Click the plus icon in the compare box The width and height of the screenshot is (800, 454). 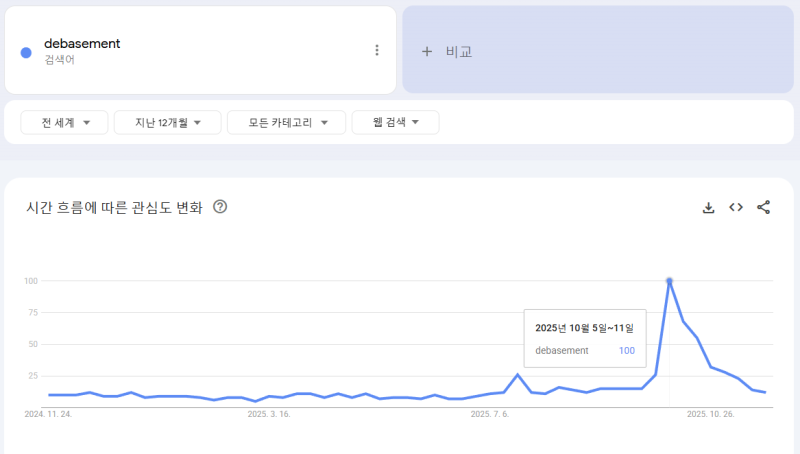coord(426,51)
